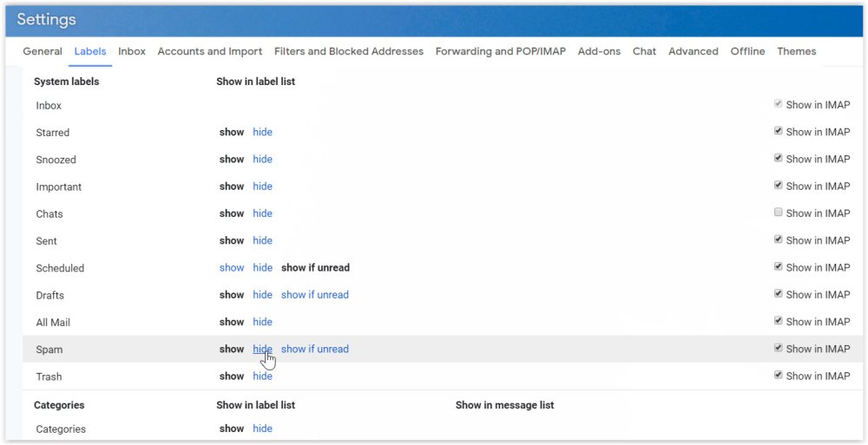Viewport: 868px width, 445px height.
Task: Open the General settings tab
Action: pyautogui.click(x=42, y=51)
